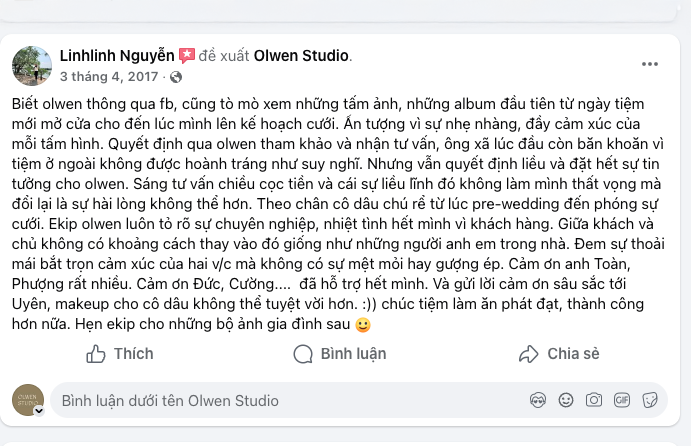Click Linhlinh Nguyễn's profile picture
Image resolution: width=691 pixels, height=446 pixels.
click(x=31, y=64)
